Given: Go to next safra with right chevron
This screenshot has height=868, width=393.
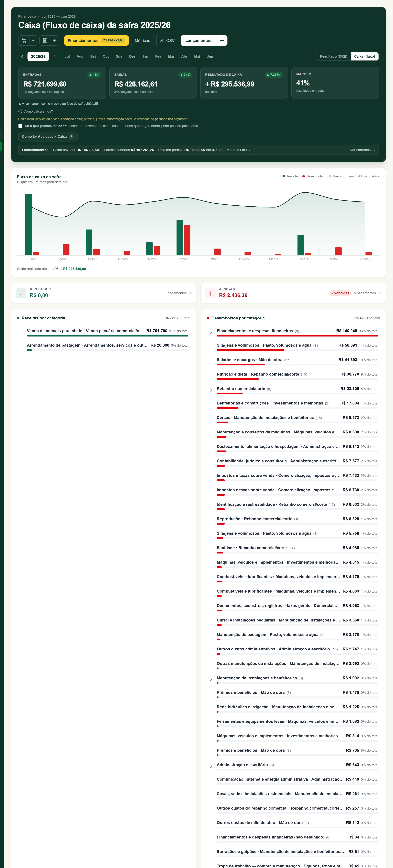Looking at the screenshot, I should [x=54, y=56].
